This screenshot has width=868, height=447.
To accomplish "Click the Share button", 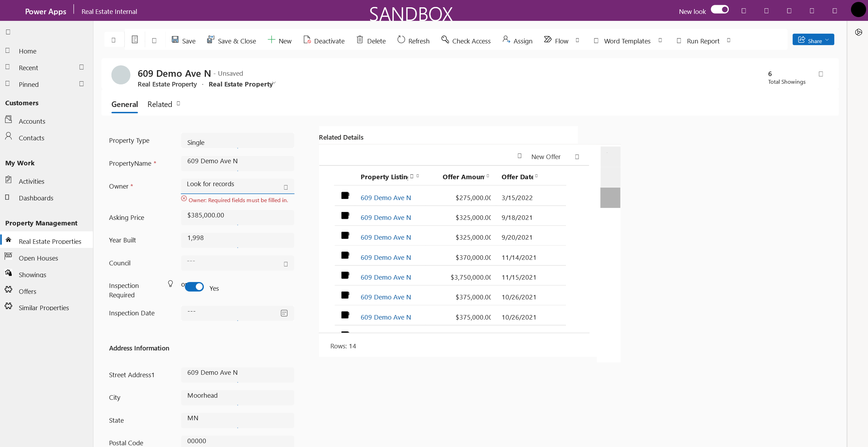I will tap(813, 40).
